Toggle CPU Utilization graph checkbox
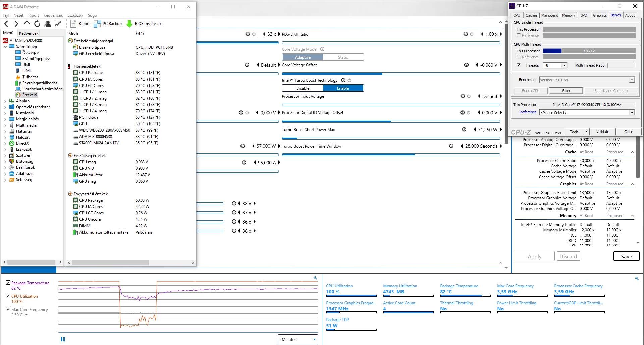Screen dimensions: 644x345 (x=8, y=296)
